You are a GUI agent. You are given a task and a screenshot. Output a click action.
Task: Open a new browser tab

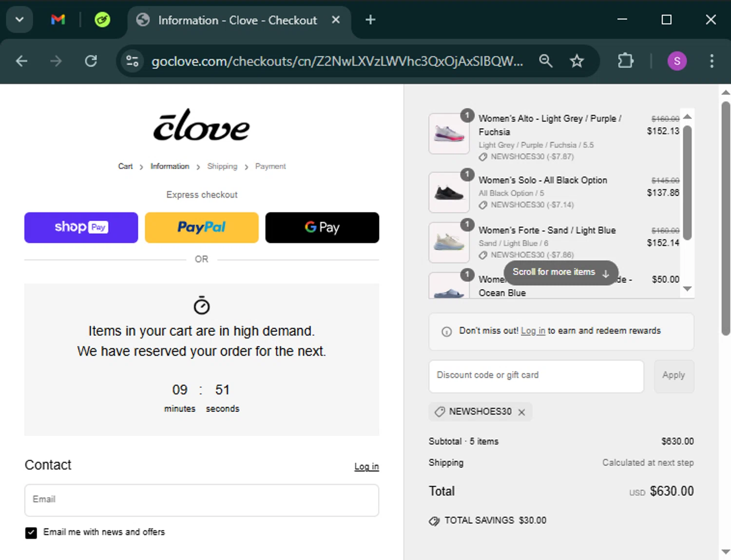pyautogui.click(x=370, y=19)
